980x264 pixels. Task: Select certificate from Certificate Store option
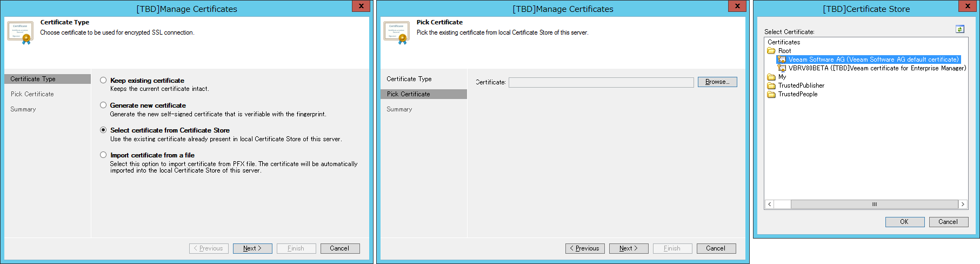[x=103, y=130]
